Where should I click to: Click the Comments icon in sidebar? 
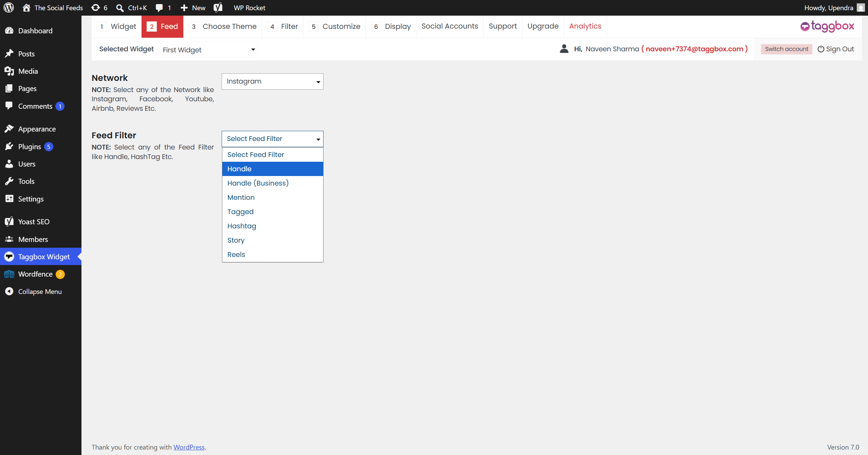[9, 106]
